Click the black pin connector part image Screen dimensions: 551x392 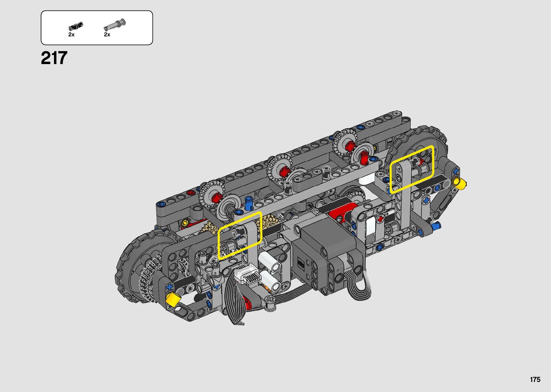pos(76,26)
